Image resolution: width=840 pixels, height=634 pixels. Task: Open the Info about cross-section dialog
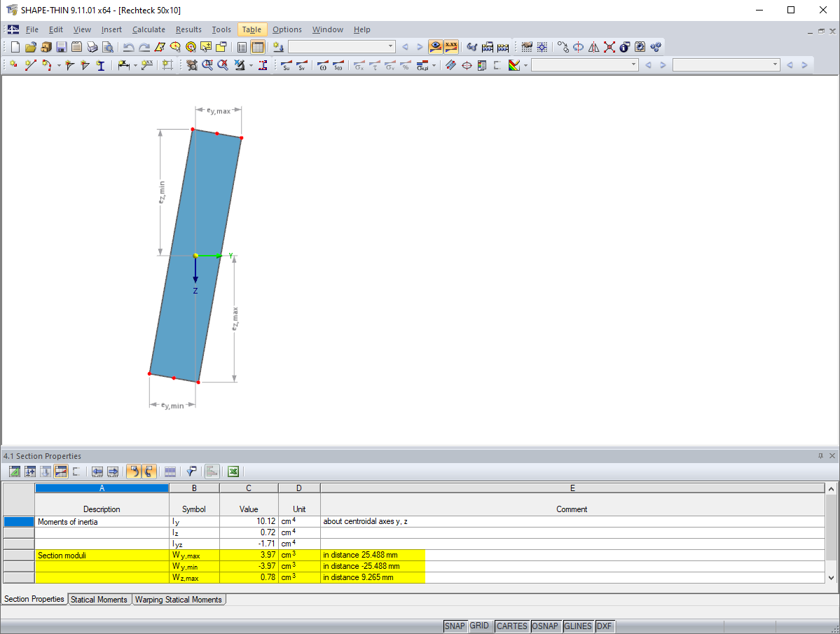click(624, 47)
